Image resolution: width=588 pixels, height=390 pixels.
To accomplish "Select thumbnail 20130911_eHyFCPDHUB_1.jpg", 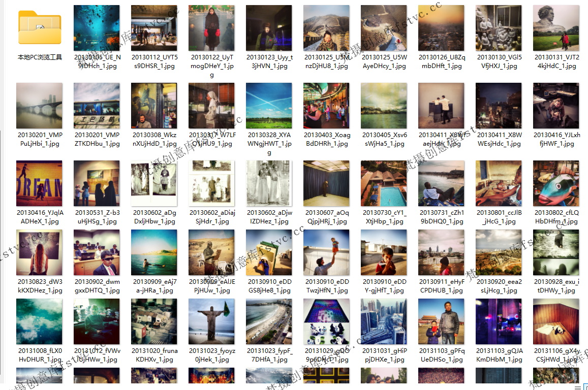I will point(441,252).
